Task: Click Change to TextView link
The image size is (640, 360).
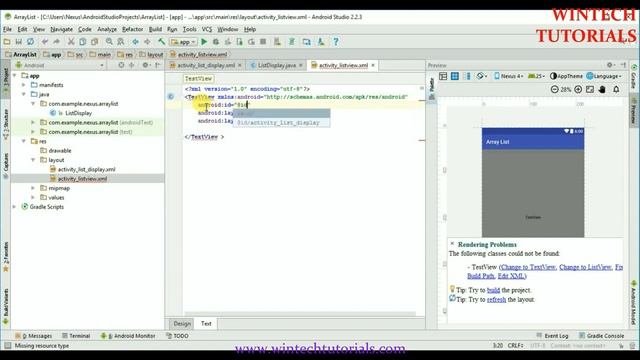Action: pos(528,267)
